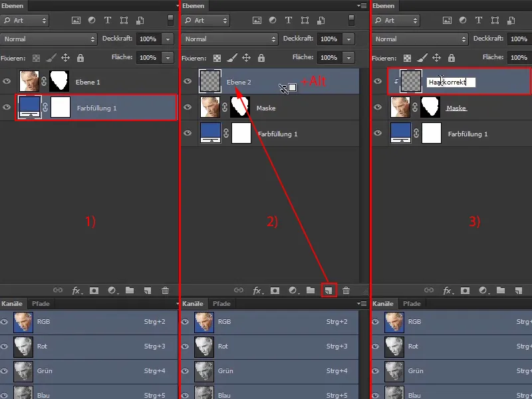
Task: Filter for shape layers in middle Ebenen panel
Action: [x=305, y=21]
